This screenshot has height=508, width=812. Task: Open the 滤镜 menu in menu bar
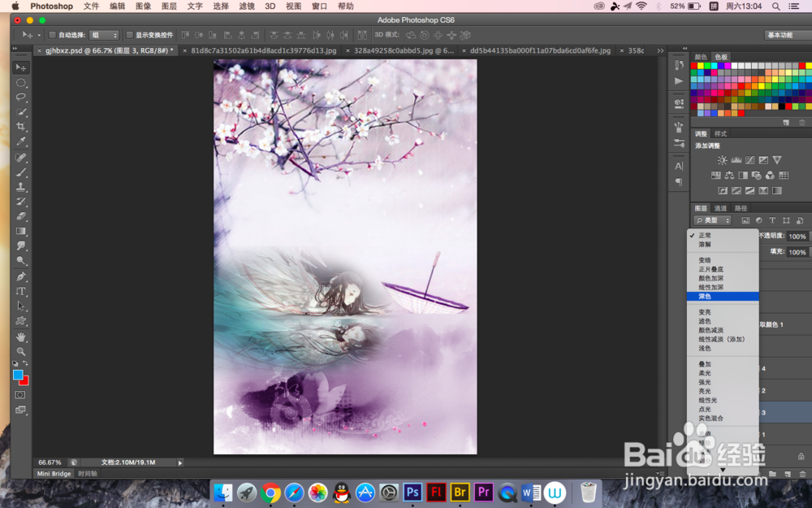[x=247, y=7]
